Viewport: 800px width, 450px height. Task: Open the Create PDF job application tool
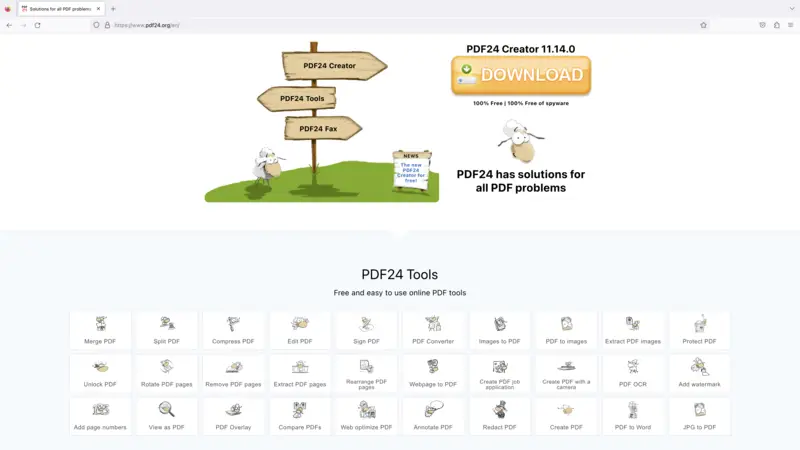[499, 373]
